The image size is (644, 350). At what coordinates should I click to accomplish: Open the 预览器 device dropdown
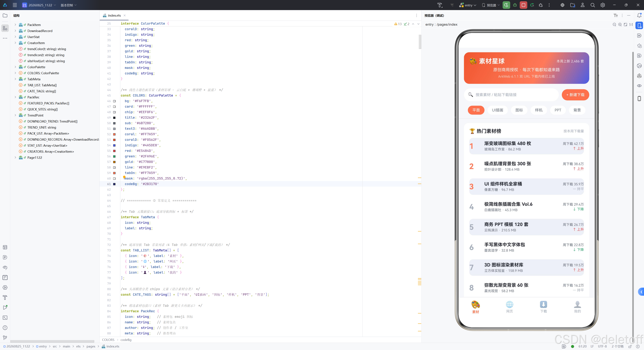coord(491,5)
